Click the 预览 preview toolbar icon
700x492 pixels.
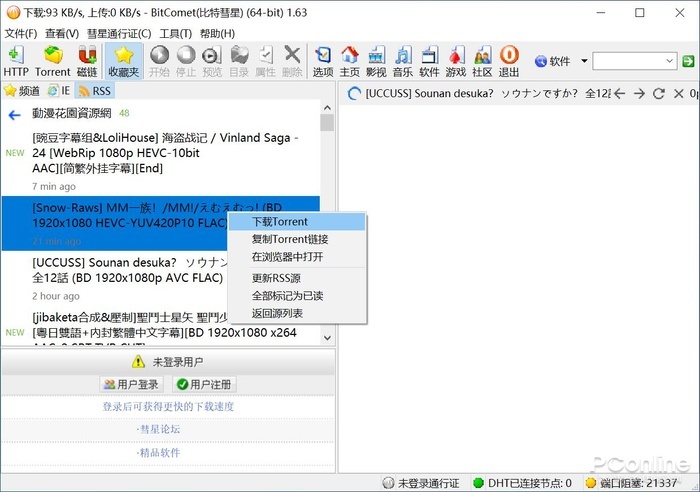click(x=212, y=61)
